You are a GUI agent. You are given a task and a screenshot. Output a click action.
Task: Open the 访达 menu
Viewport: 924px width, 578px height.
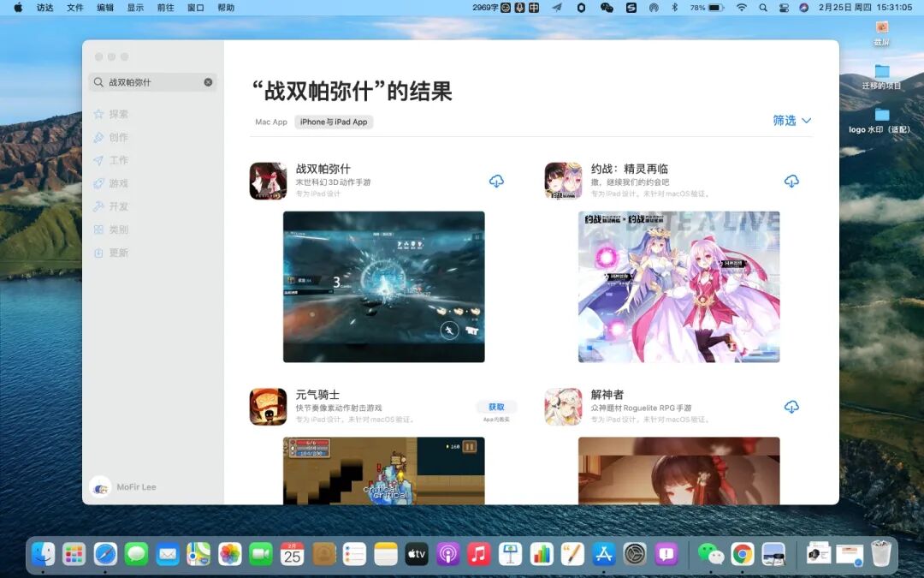tap(44, 8)
